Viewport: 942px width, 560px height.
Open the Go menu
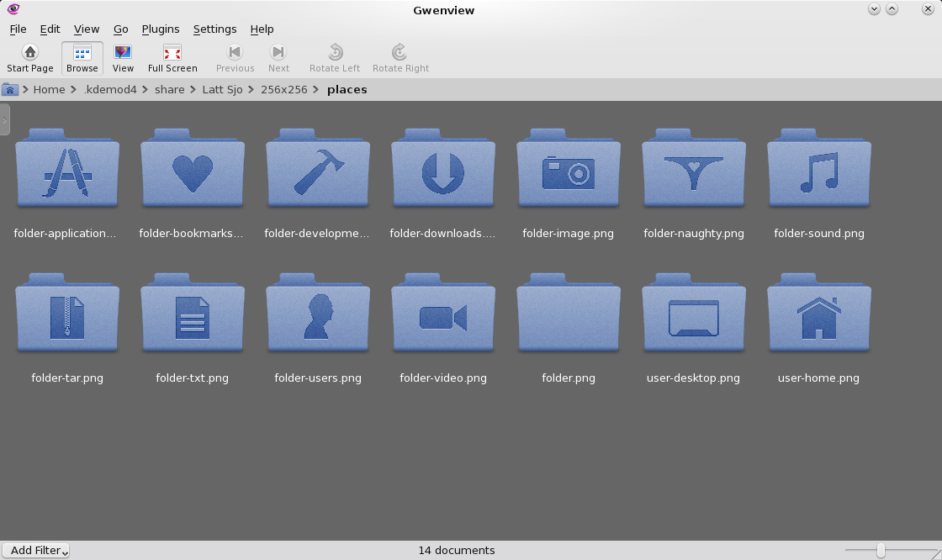tap(121, 29)
